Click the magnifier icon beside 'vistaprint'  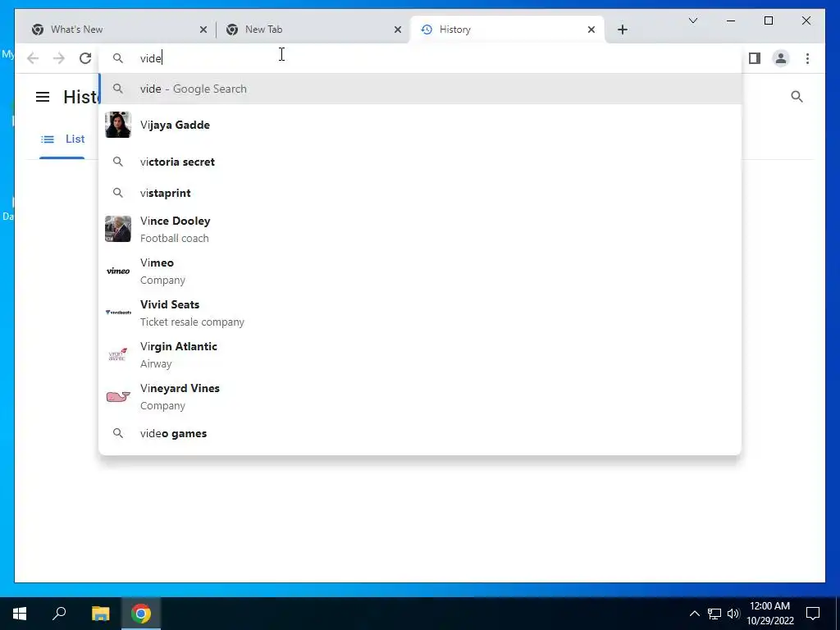[x=118, y=193]
